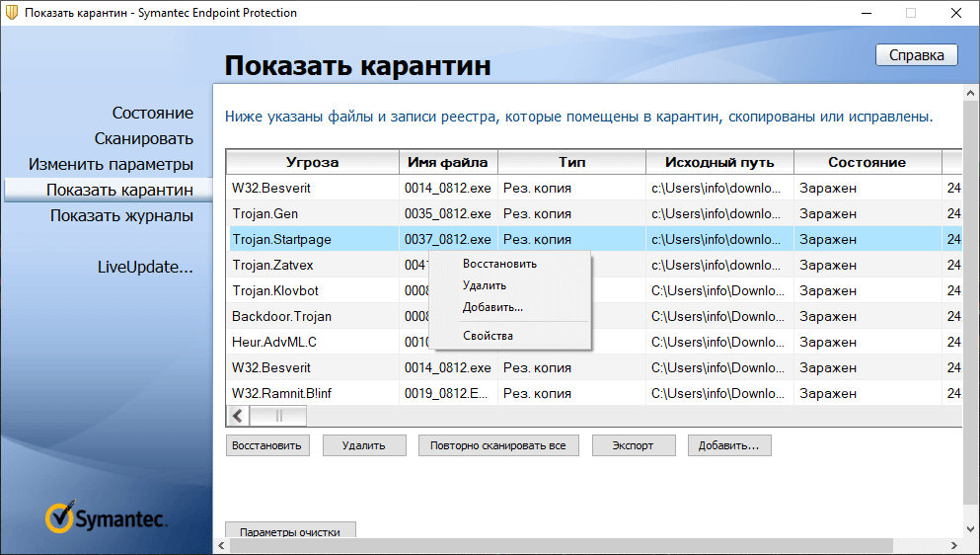
Task: Select the Trojan.Klovbot row
Action: (594, 290)
